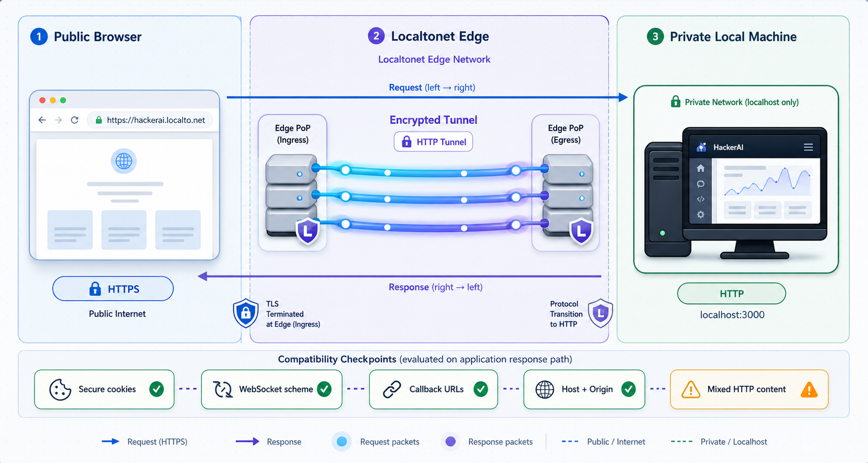Click the Protocol Transition shield icon
This screenshot has width=868, height=463.
pos(601,313)
